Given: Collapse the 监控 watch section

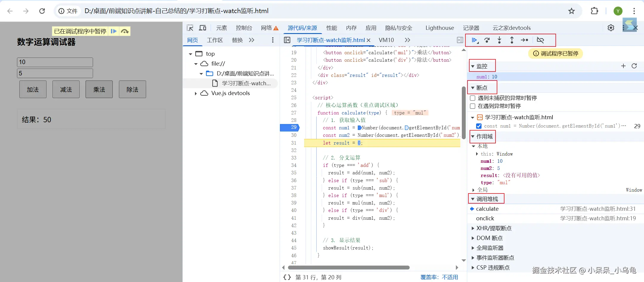Looking at the screenshot, I should [473, 66].
